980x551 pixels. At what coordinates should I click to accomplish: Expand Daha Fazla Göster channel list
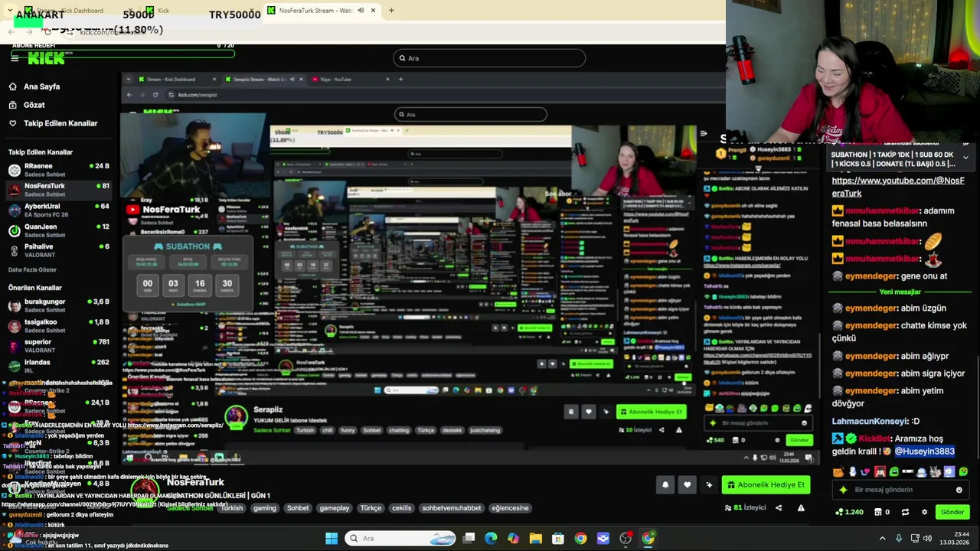pyautogui.click(x=32, y=270)
